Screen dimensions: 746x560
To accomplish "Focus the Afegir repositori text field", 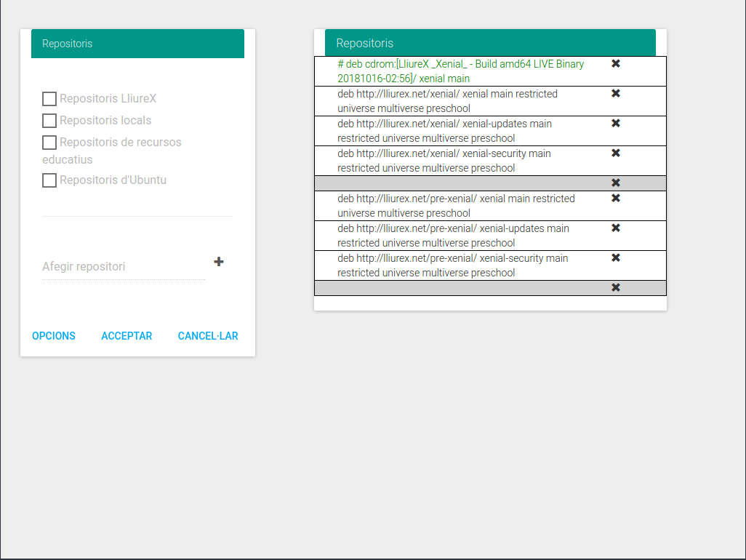I will (x=123, y=267).
